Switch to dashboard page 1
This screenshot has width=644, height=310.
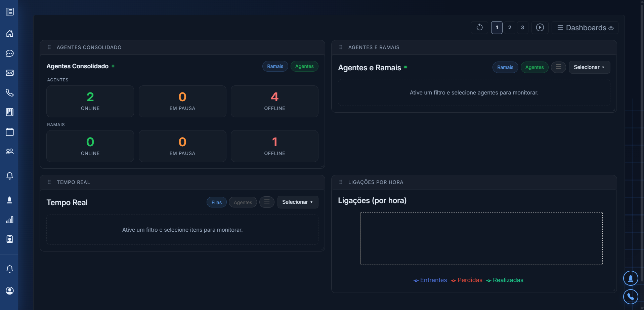(x=497, y=28)
